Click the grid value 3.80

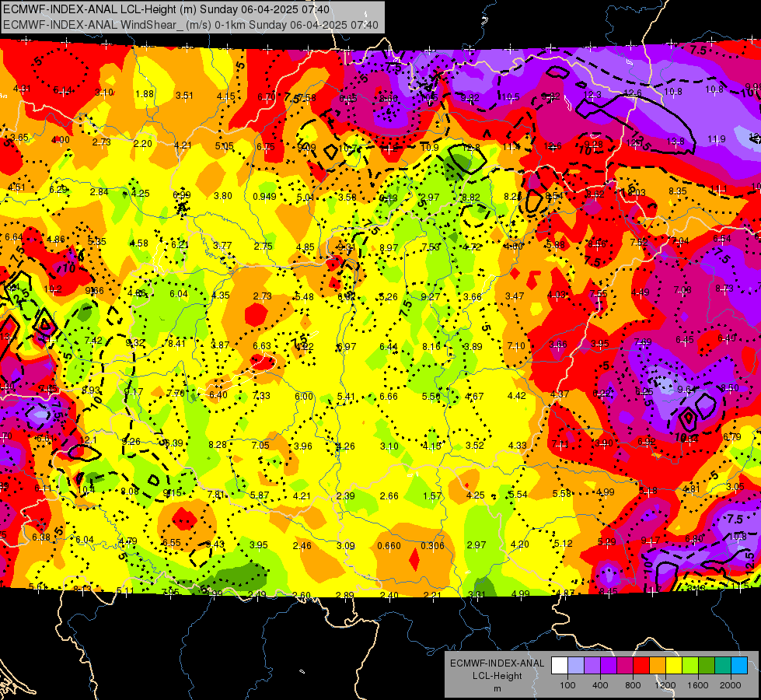click(x=223, y=196)
